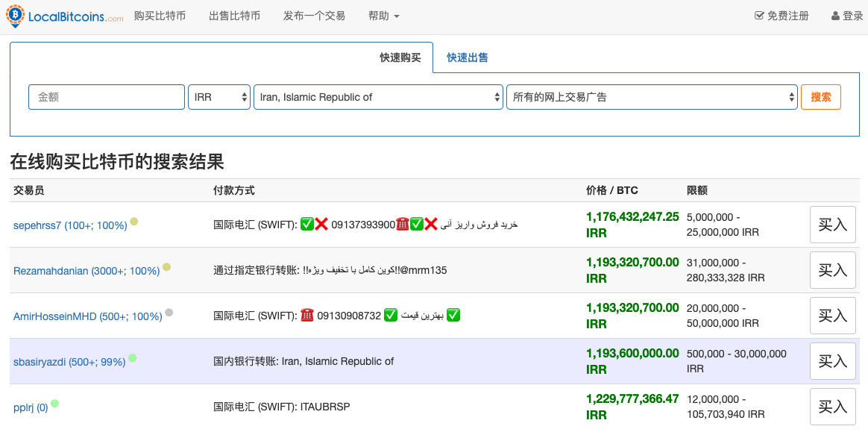Open the IRR currency dropdown

click(x=219, y=97)
